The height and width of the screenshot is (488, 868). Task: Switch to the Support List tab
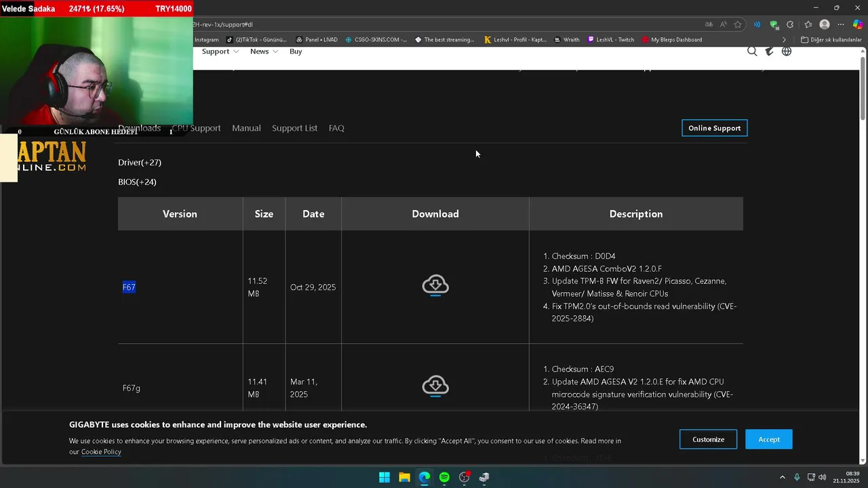294,128
